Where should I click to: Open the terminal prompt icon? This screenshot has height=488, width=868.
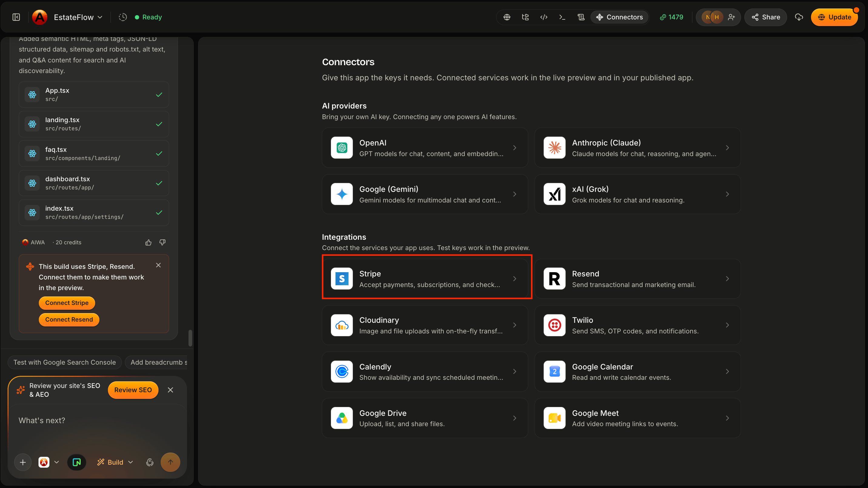tap(562, 17)
